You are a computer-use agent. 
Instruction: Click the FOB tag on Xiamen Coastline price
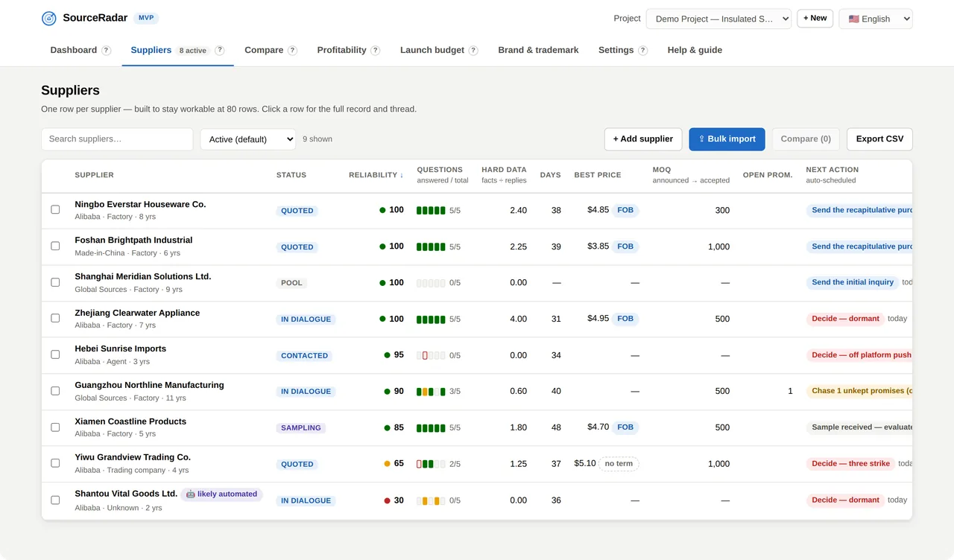(625, 427)
